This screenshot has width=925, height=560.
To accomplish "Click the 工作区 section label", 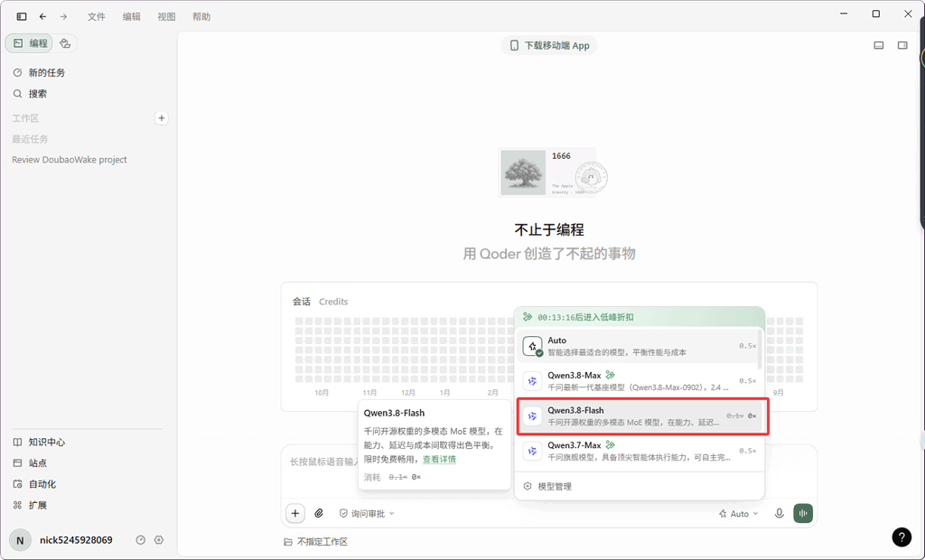I will 25,118.
